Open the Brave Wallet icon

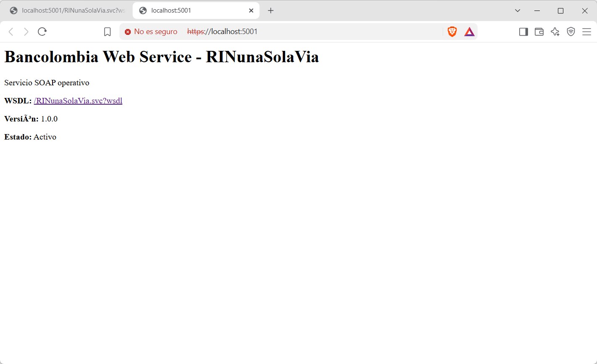point(539,32)
